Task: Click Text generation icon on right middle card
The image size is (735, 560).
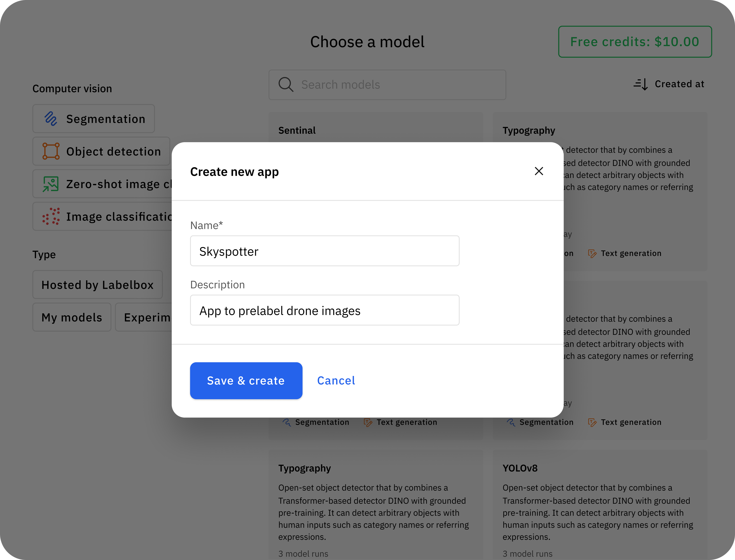Action: (x=592, y=423)
